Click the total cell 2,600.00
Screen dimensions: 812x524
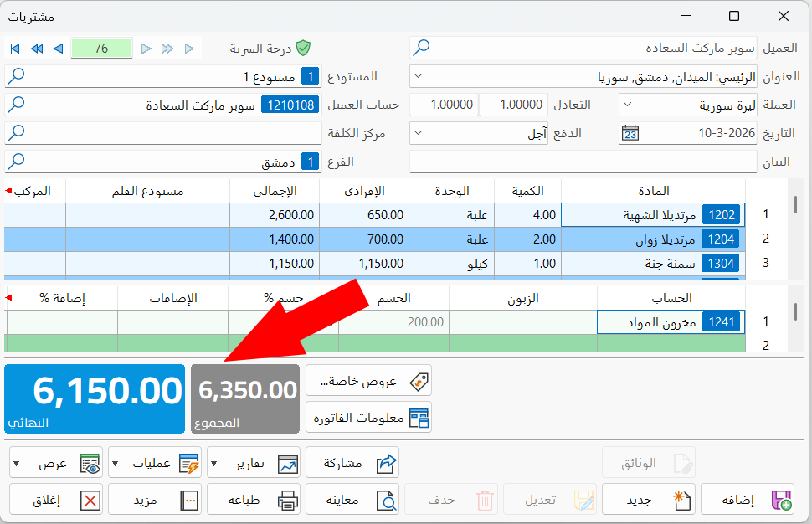[275, 215]
